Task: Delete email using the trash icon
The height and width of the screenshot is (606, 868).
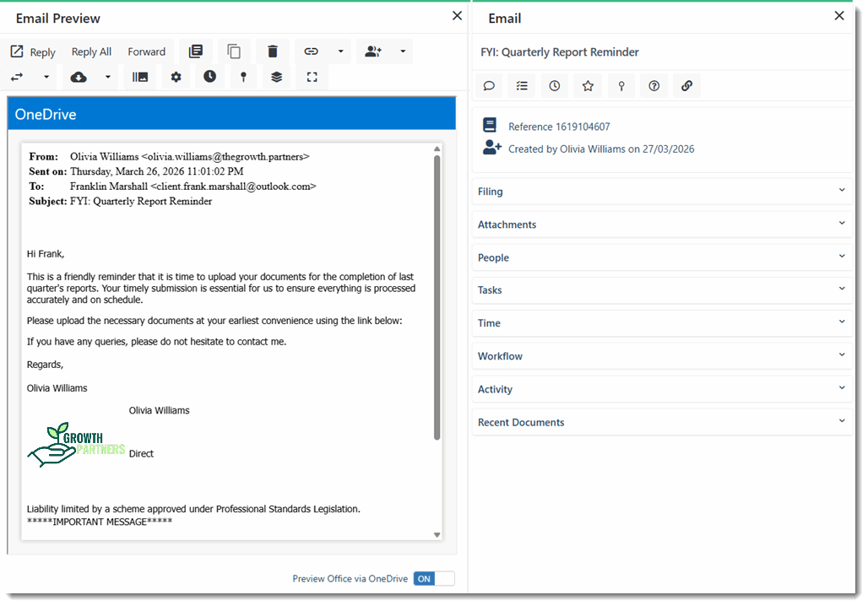Action: pos(273,51)
